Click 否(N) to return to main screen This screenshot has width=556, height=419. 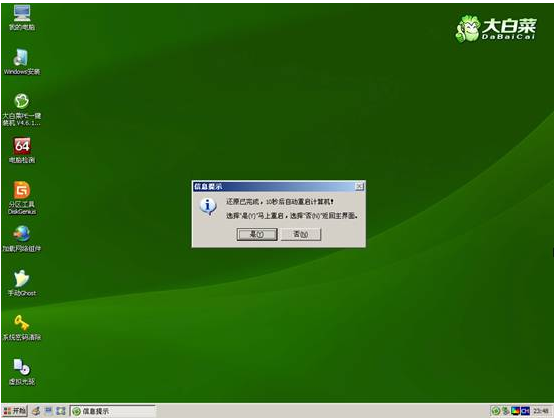(301, 234)
